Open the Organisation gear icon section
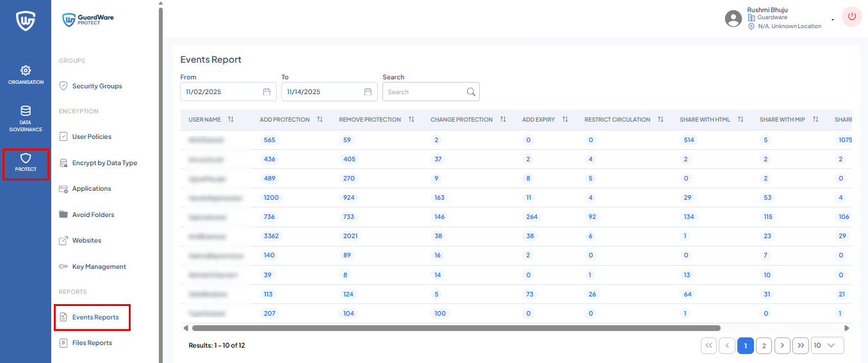Image resolution: width=868 pixels, height=363 pixels. pos(26,70)
